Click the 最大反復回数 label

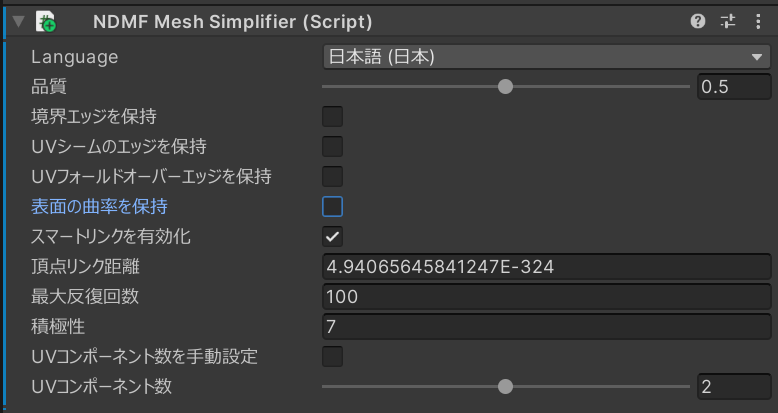(85, 296)
